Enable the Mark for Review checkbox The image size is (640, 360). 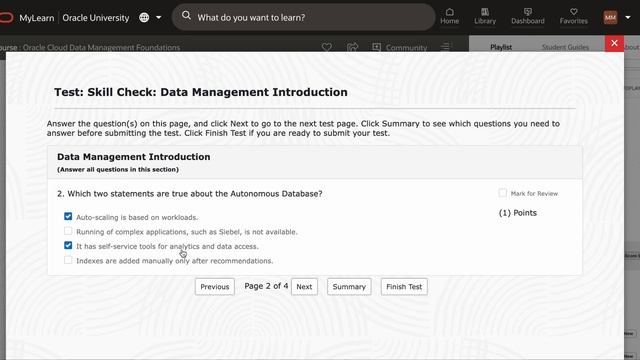502,193
